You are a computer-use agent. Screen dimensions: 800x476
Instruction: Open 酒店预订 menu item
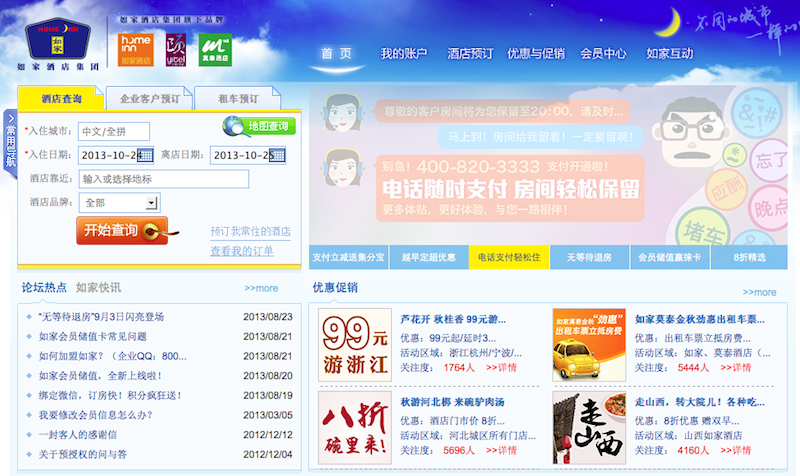point(470,54)
